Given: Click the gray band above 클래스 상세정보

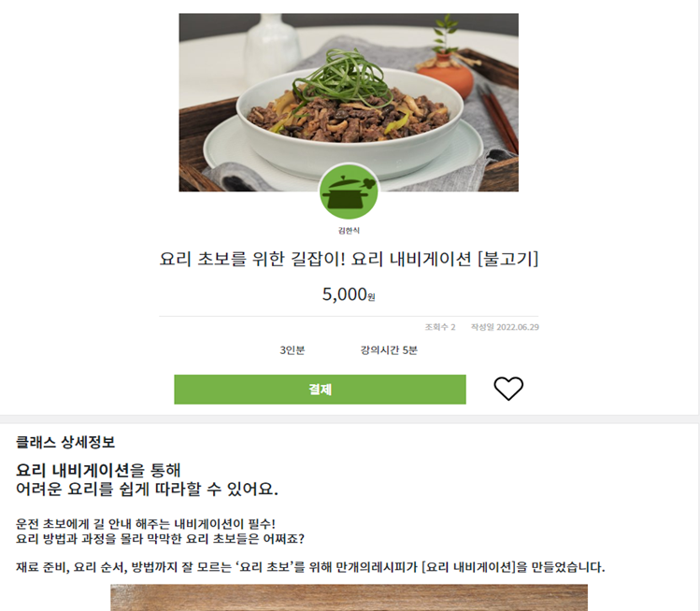Looking at the screenshot, I should tap(349, 419).
